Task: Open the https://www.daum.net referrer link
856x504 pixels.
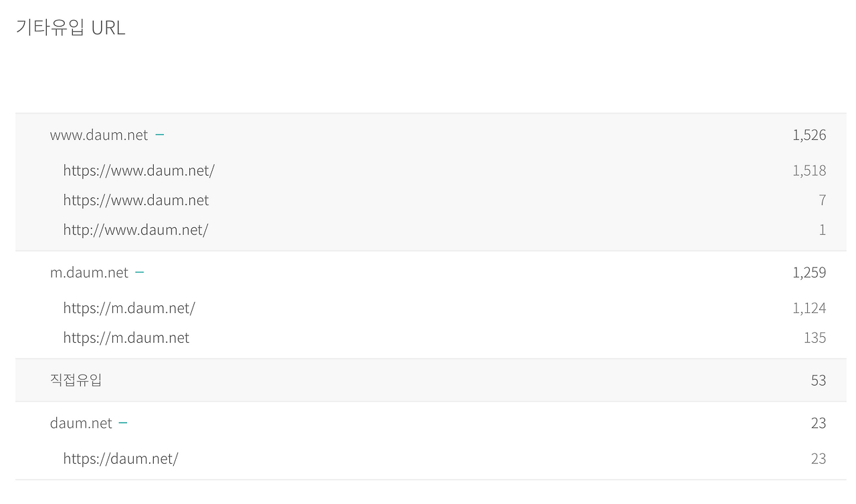Action: coord(136,200)
